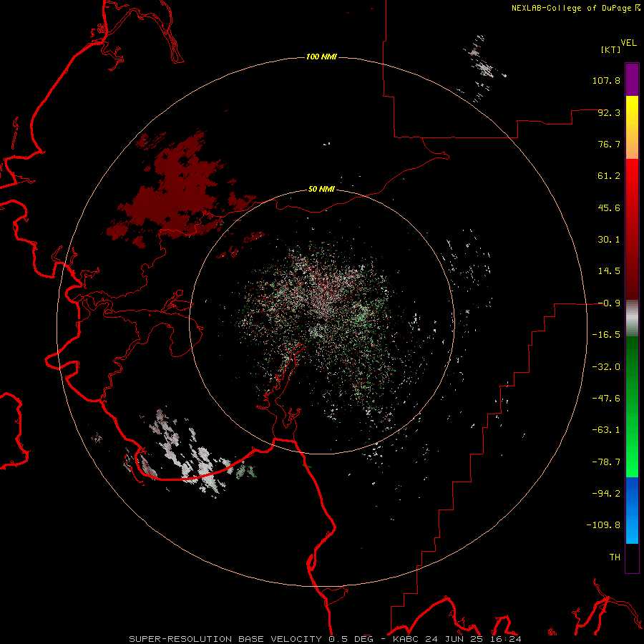The height and width of the screenshot is (644, 644).
Task: Click the TH legend label
Action: [615, 557]
